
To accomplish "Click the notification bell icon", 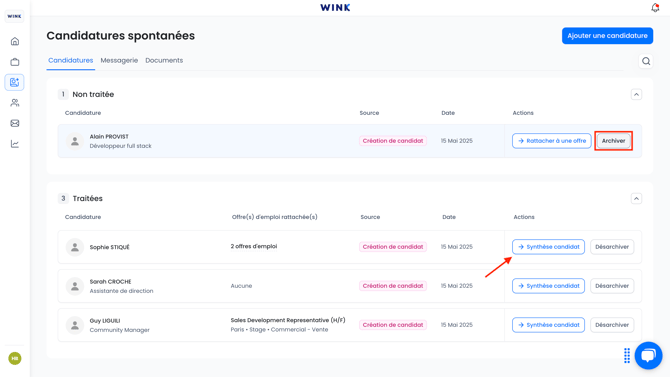I will coord(655,8).
